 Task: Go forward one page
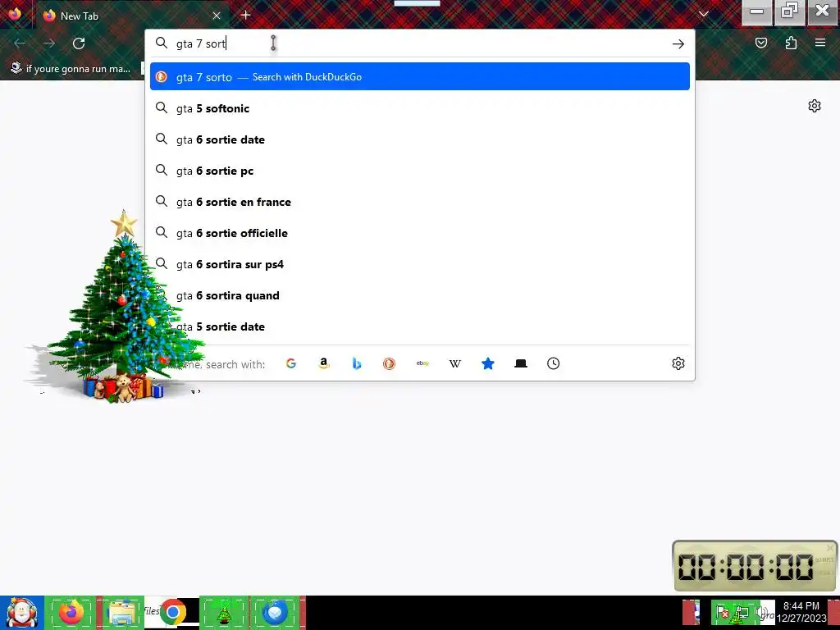pos(49,43)
